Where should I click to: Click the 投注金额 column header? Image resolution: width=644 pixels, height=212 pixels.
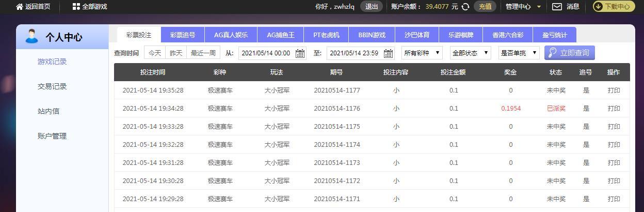(x=453, y=72)
